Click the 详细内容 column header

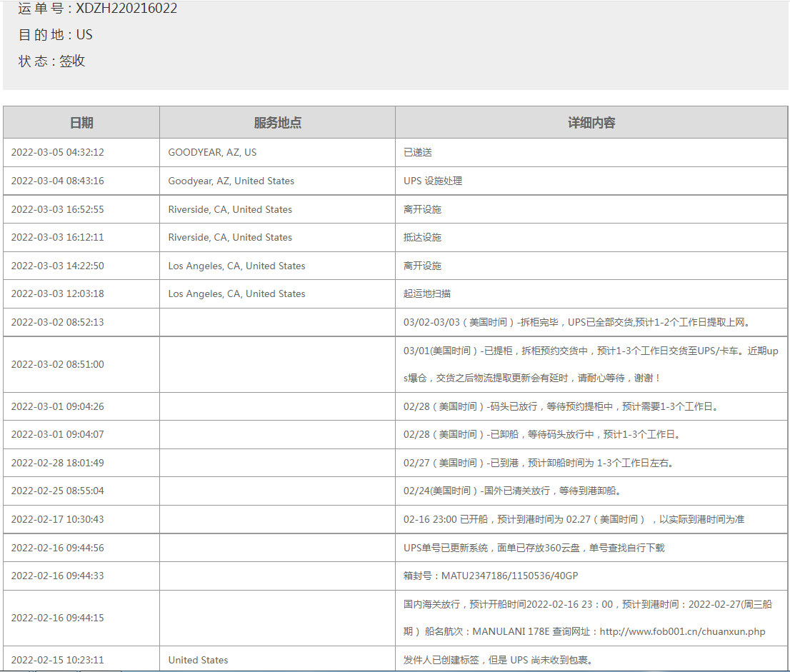pyautogui.click(x=591, y=123)
